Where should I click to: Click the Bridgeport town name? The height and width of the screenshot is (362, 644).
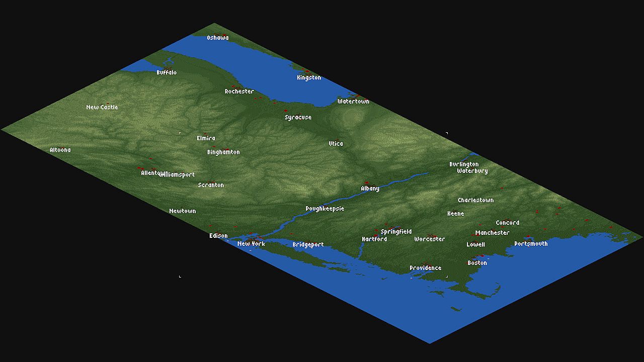[x=308, y=245]
